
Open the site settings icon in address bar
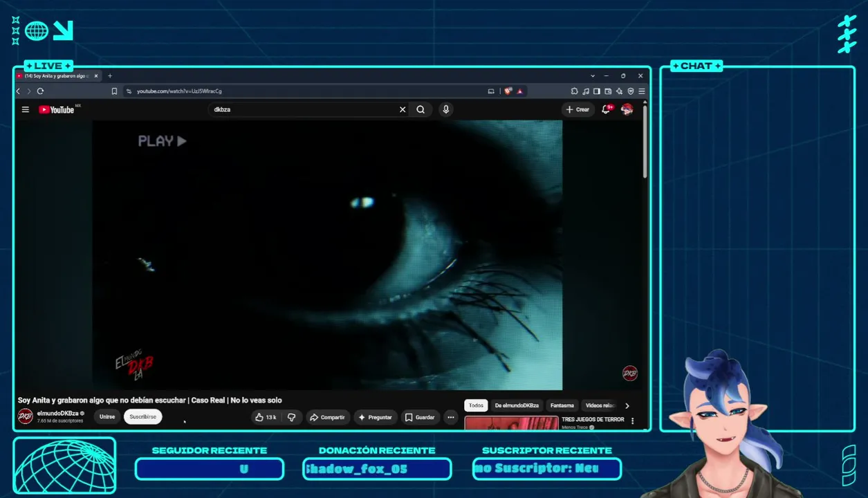tap(129, 91)
